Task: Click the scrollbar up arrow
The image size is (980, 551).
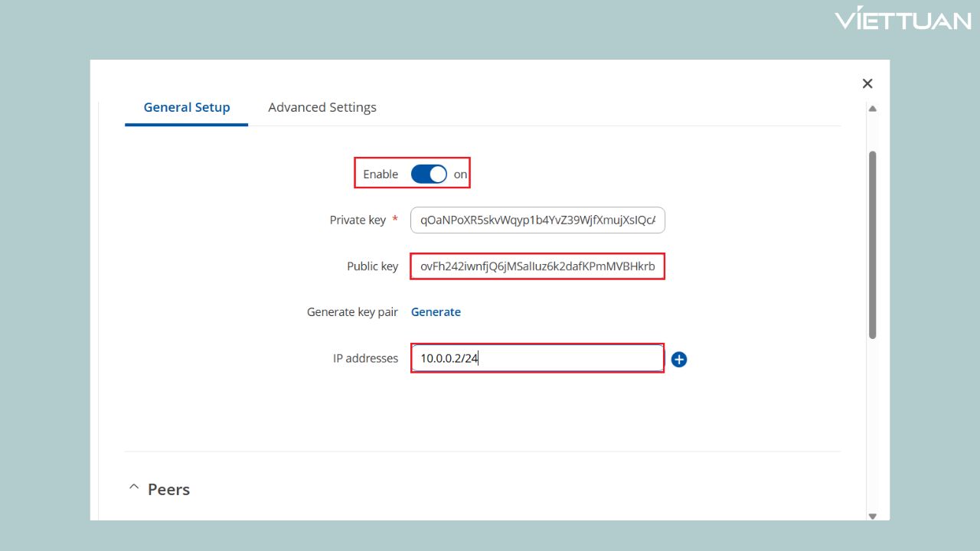Action: [872, 109]
